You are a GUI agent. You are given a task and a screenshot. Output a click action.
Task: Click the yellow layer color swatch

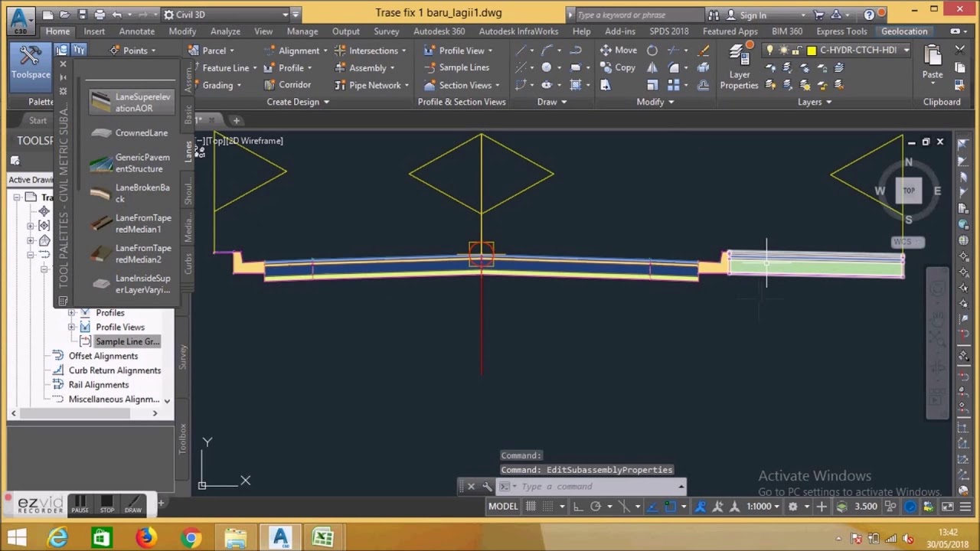point(812,51)
